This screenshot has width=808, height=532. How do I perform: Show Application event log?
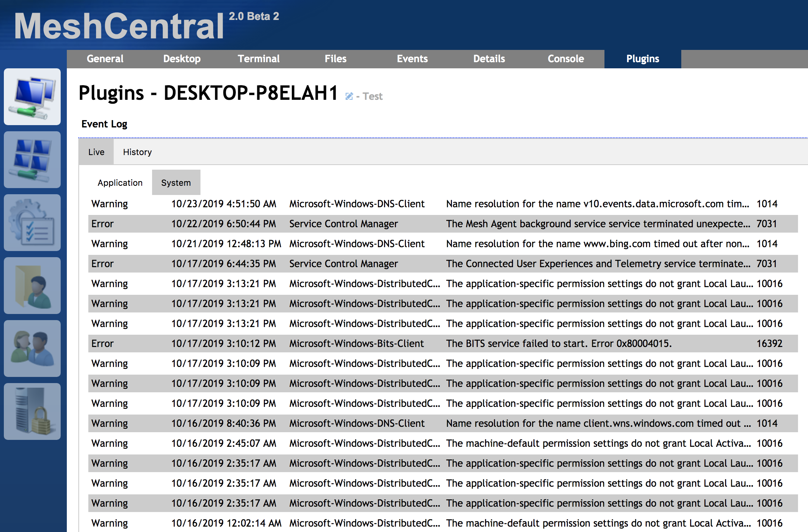[x=120, y=183]
